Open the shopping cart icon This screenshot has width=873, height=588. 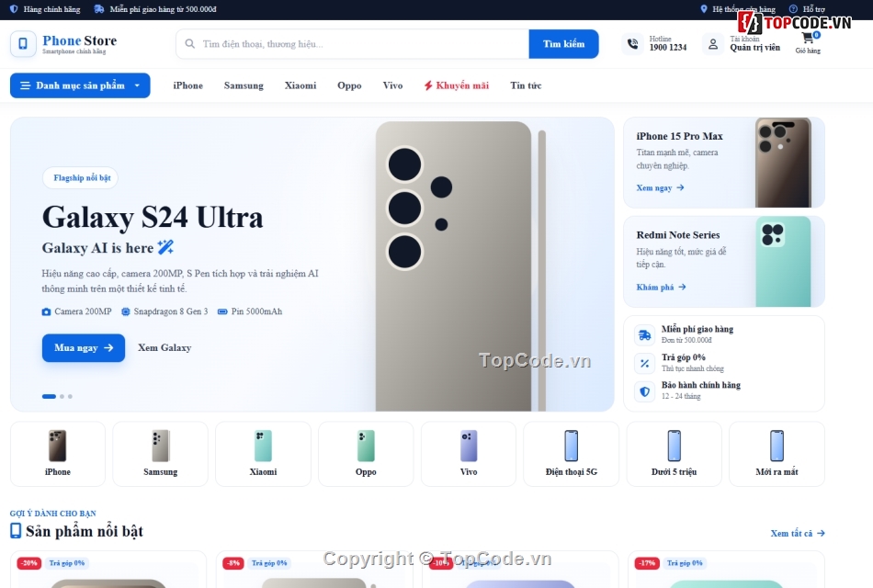point(808,38)
